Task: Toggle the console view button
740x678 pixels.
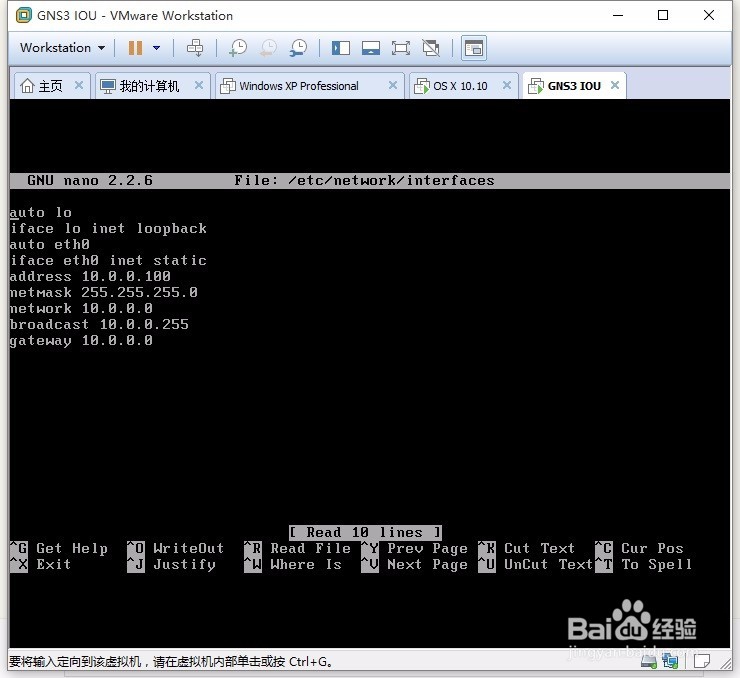Action: coord(474,48)
